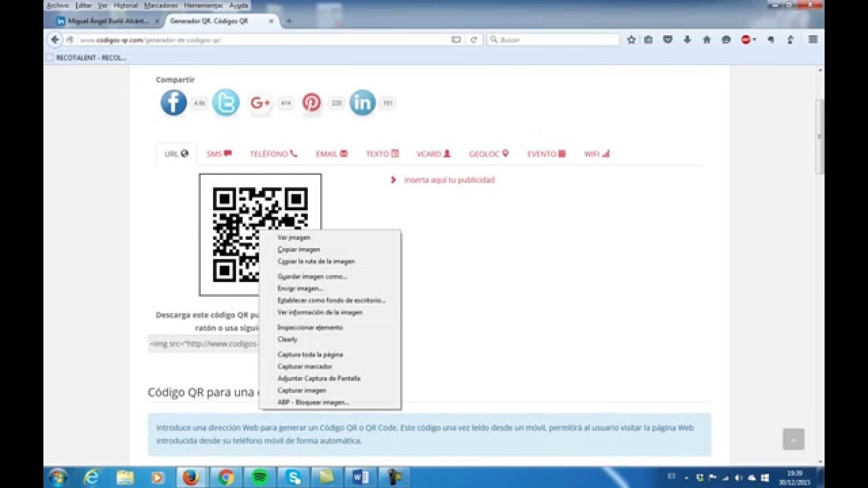Open the GEOLOC tab
Image resolution: width=868 pixels, height=488 pixels.
point(488,154)
